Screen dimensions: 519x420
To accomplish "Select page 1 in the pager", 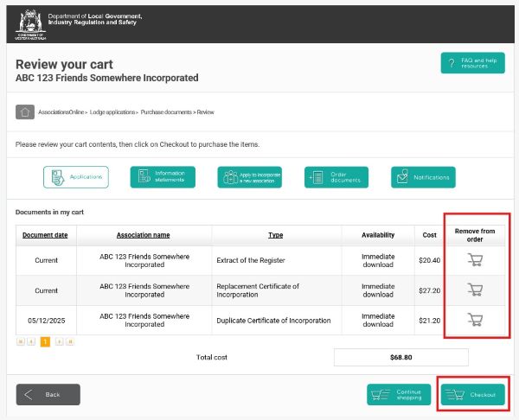I will [x=45, y=341].
